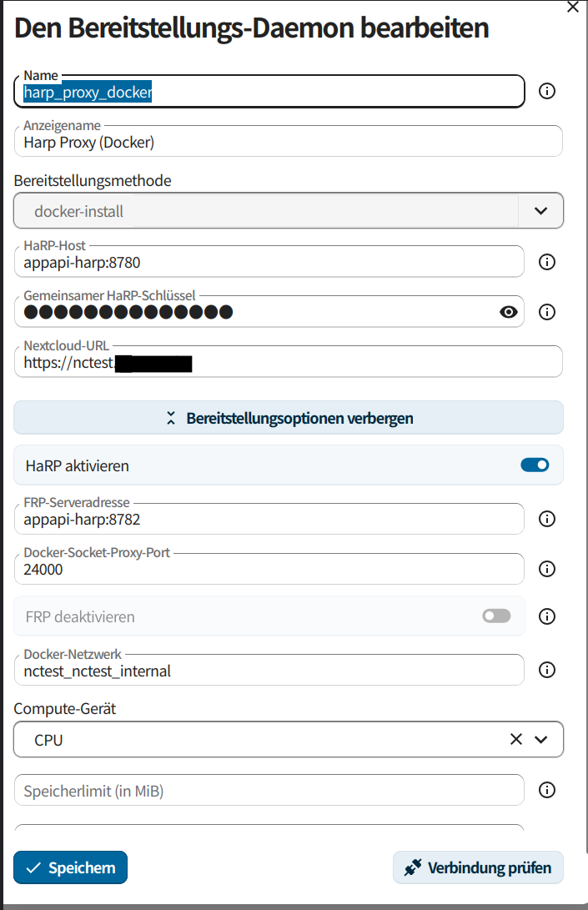
Task: Click the info icon beside Name field
Action: [547, 91]
